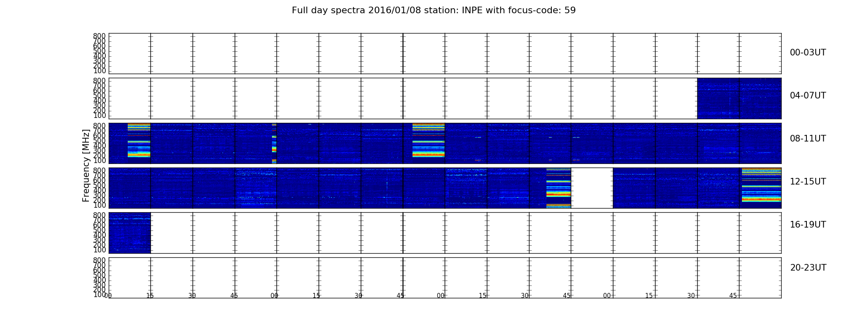Image resolution: width=868 pixels, height=331 pixels.
Task: Click the lone spectrogram block in the 16-19UT row
Action: (129, 233)
